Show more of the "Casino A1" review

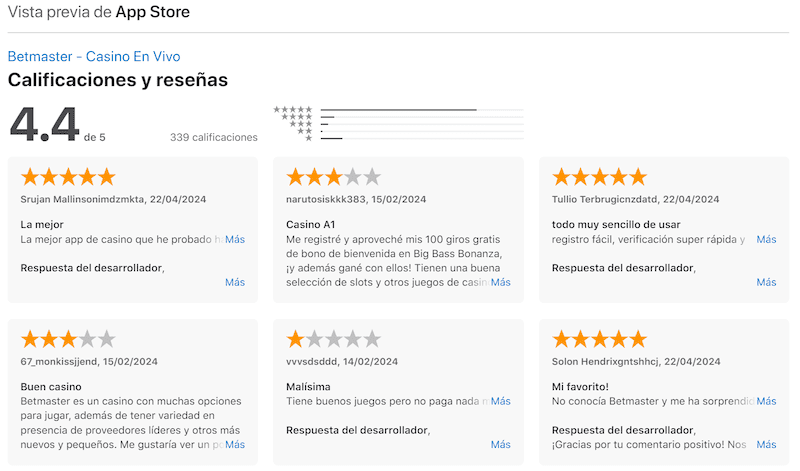point(500,282)
